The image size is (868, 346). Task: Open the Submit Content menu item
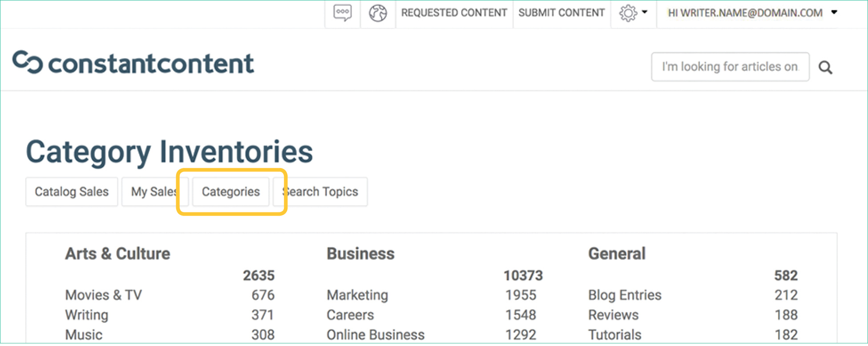coord(561,13)
